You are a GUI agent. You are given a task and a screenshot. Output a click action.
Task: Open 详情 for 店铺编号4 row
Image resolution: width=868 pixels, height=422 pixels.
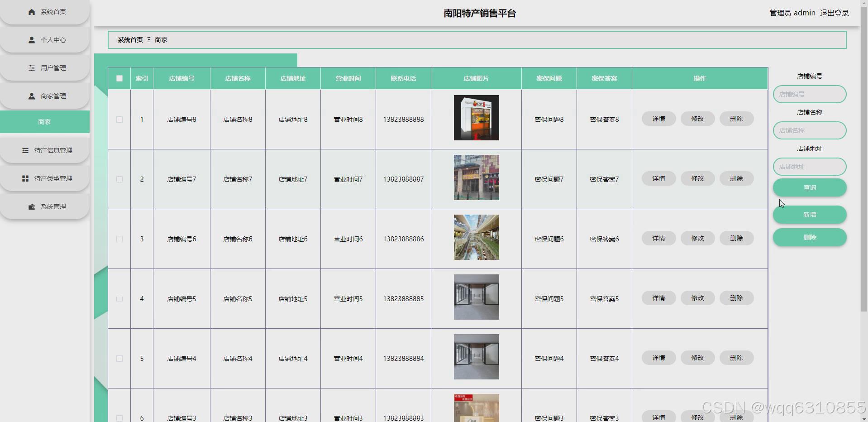point(659,358)
